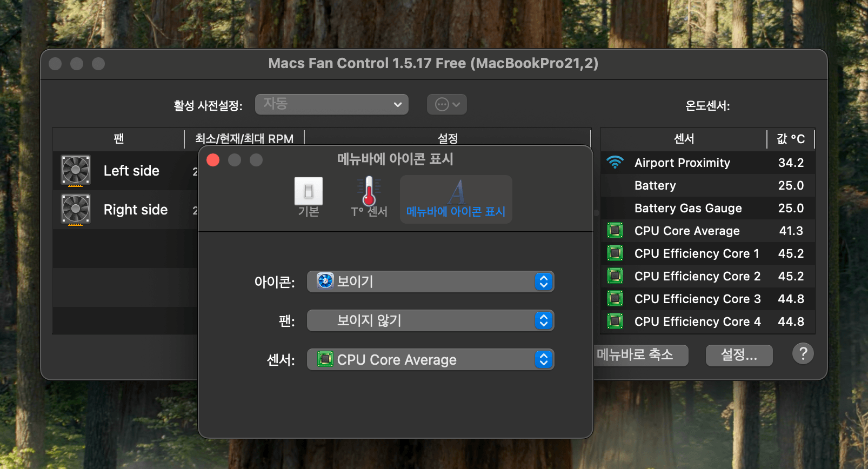868x469 pixels.
Task: Click the 41.3 temperature value
Action: (x=791, y=231)
